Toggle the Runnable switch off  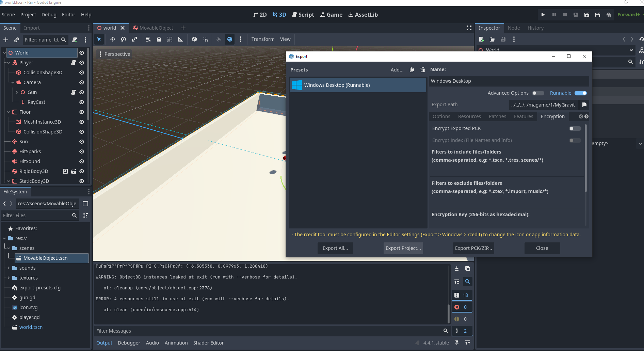point(580,93)
